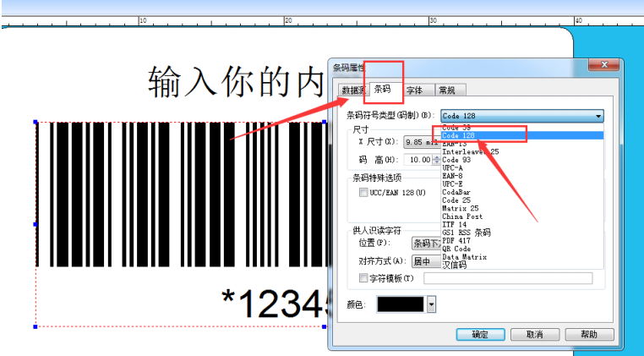This screenshot has width=644, height=356.
Task: Close the 条码属性 dialog
Action: click(x=603, y=64)
